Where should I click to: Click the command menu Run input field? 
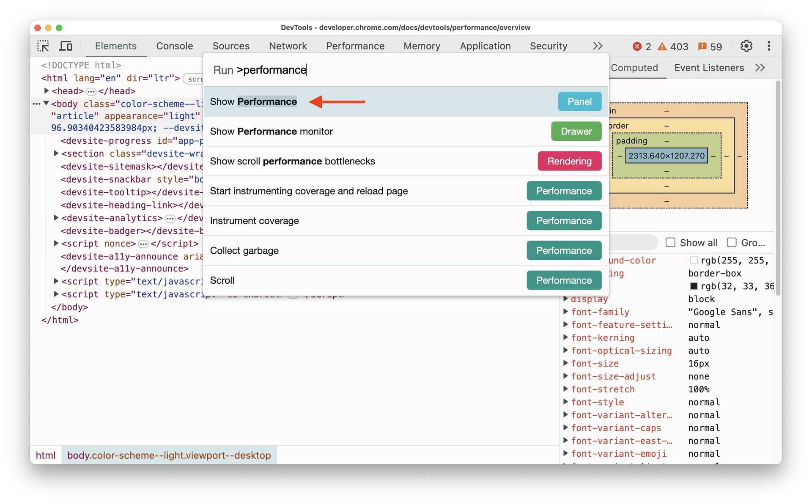pyautogui.click(x=406, y=70)
